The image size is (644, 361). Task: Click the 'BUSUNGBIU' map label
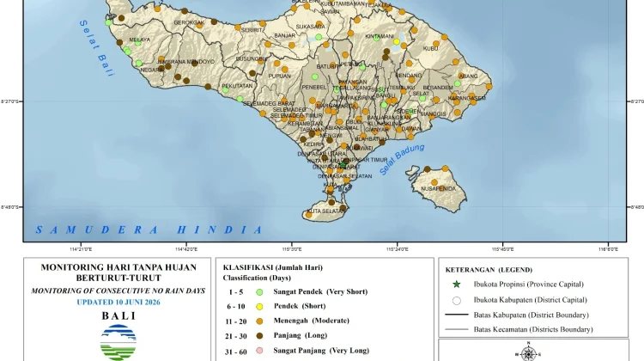point(252,59)
